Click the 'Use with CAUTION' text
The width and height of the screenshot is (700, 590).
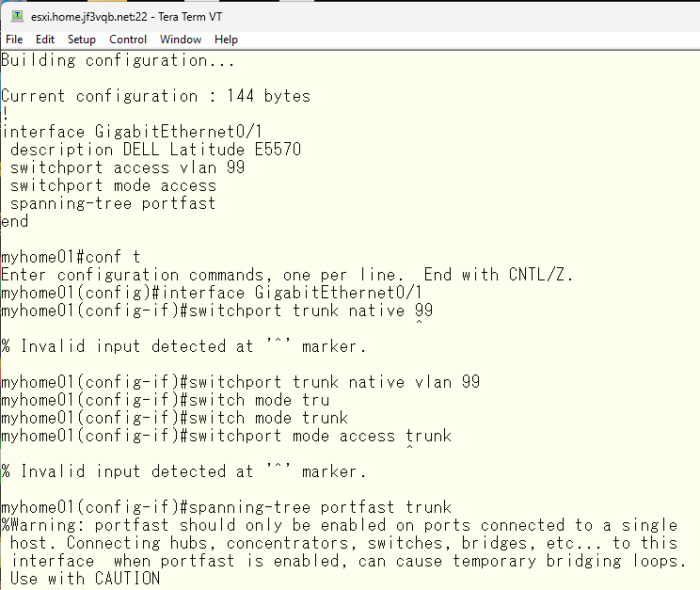coord(85,579)
